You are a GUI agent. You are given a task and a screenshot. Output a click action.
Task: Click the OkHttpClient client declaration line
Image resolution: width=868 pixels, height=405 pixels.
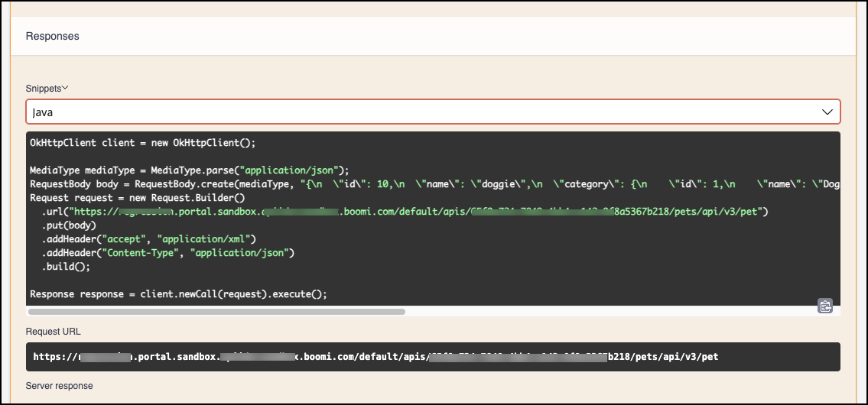(142, 143)
